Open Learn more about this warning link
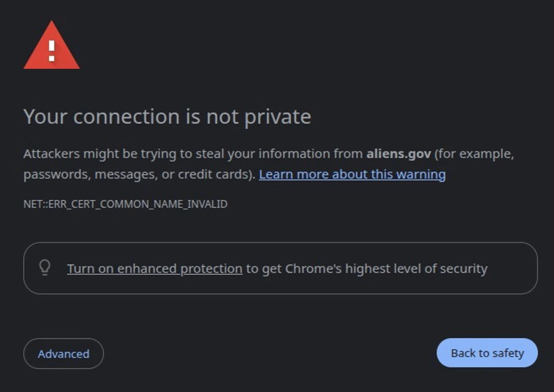 point(352,174)
